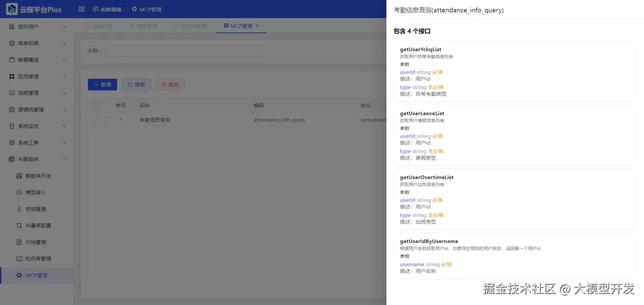Screen dimensions: 644x305
Task: Expand the 应用管理 chevron
Action: [x=64, y=76]
